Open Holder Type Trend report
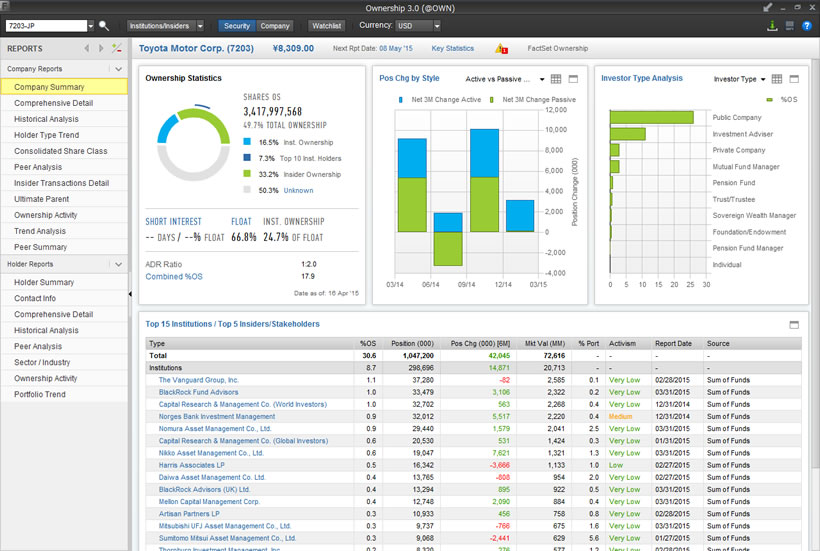This screenshot has width=820, height=551. coord(64,135)
